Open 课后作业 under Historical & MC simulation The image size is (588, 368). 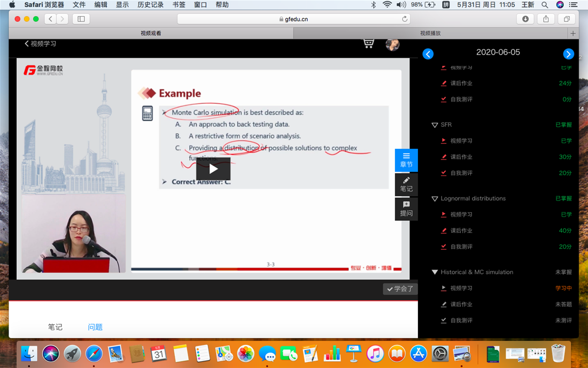[x=461, y=304]
